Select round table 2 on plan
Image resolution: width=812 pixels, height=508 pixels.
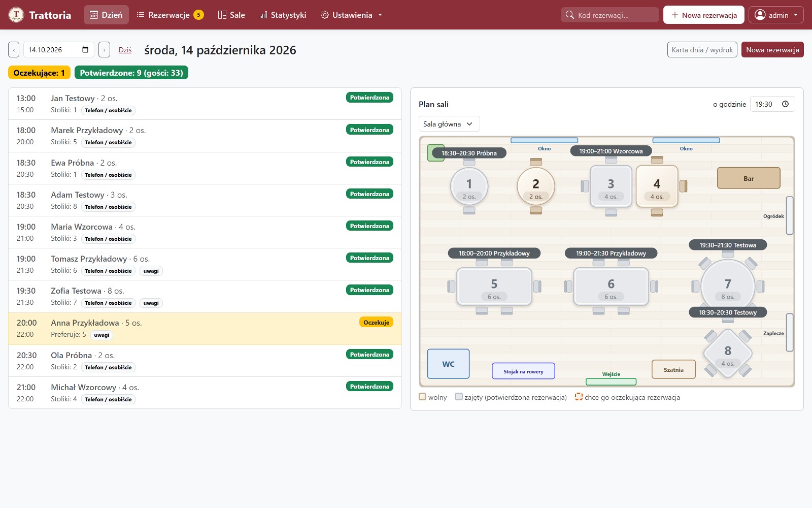tap(536, 186)
